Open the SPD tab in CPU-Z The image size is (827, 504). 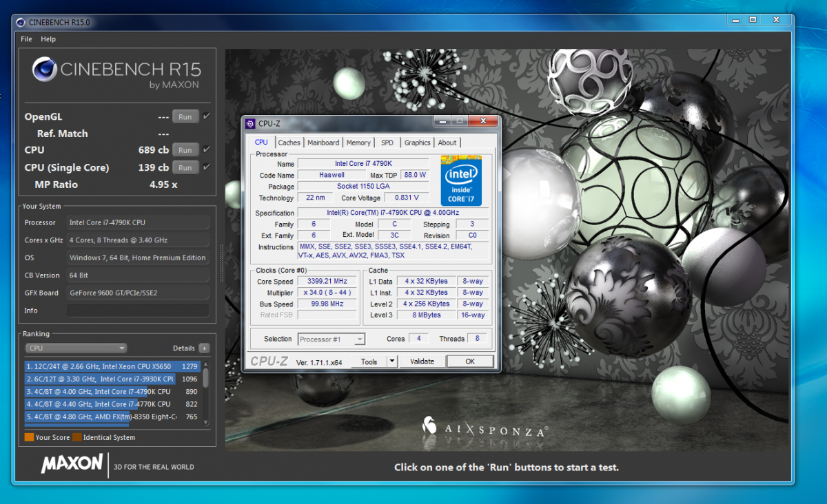pyautogui.click(x=387, y=143)
